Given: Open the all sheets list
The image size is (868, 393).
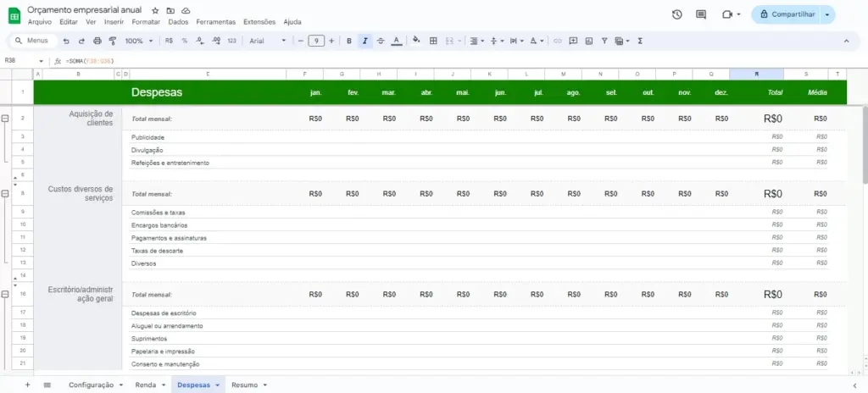Looking at the screenshot, I should 47,385.
